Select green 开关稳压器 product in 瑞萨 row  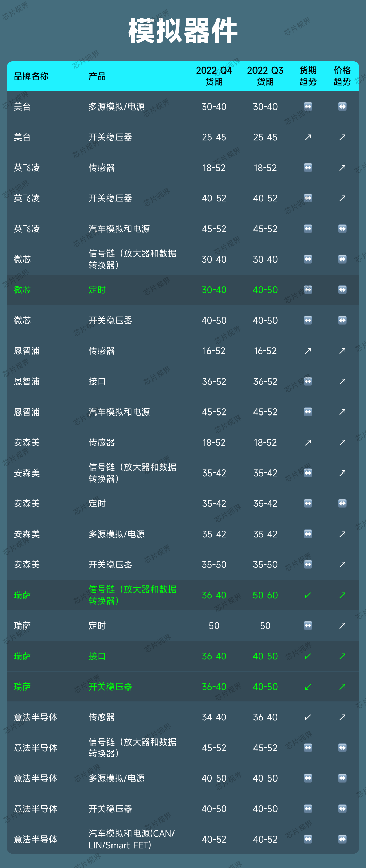pos(110,687)
